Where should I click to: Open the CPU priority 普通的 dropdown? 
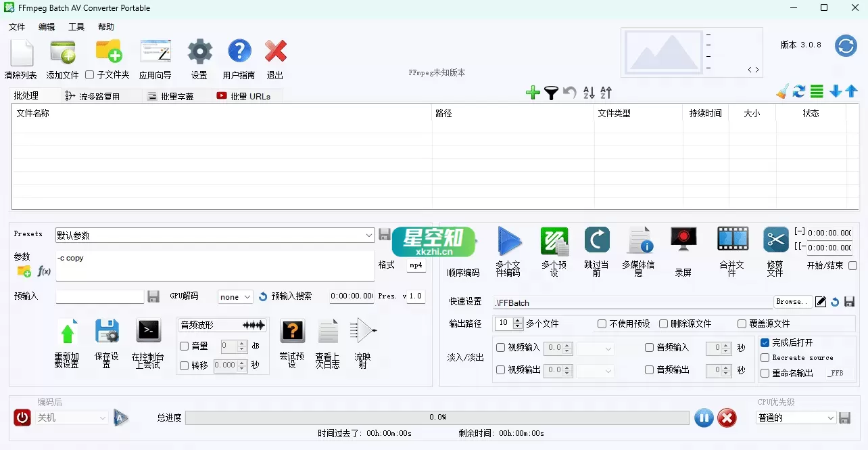795,418
